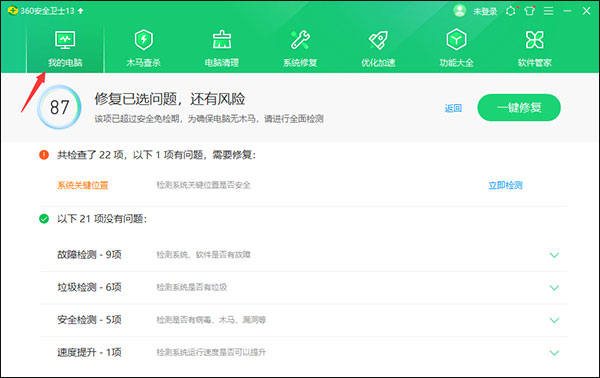Image resolution: width=600 pixels, height=378 pixels.
Task: Select the 电脑清理 cleanup broom icon
Action: [x=222, y=40]
